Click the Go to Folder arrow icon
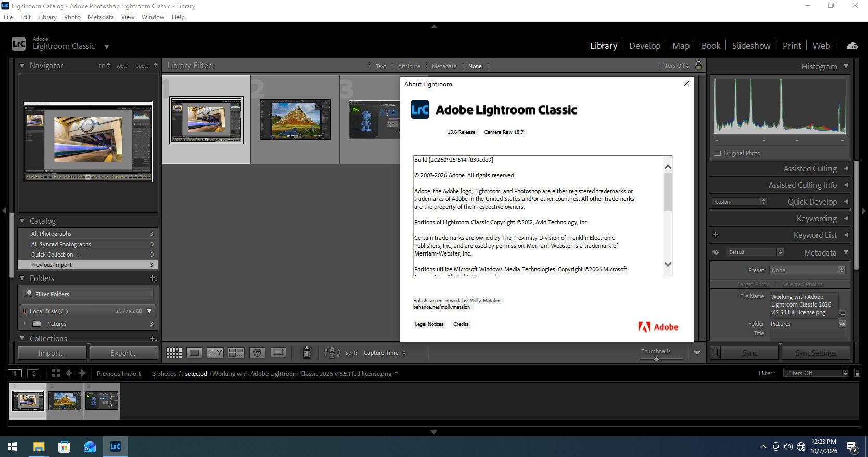868x457 pixels. click(x=842, y=324)
